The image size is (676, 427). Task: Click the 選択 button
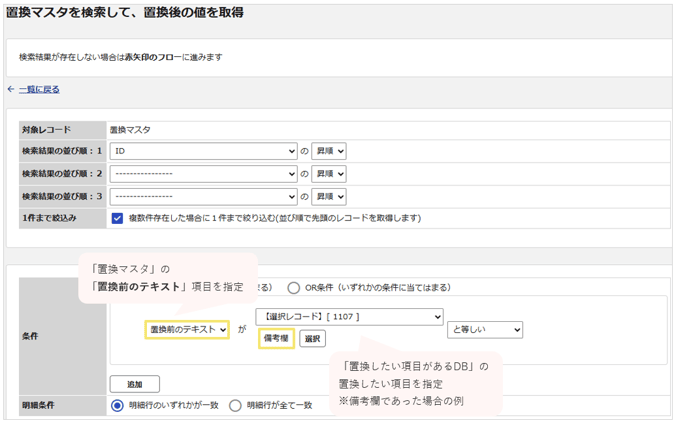(313, 339)
